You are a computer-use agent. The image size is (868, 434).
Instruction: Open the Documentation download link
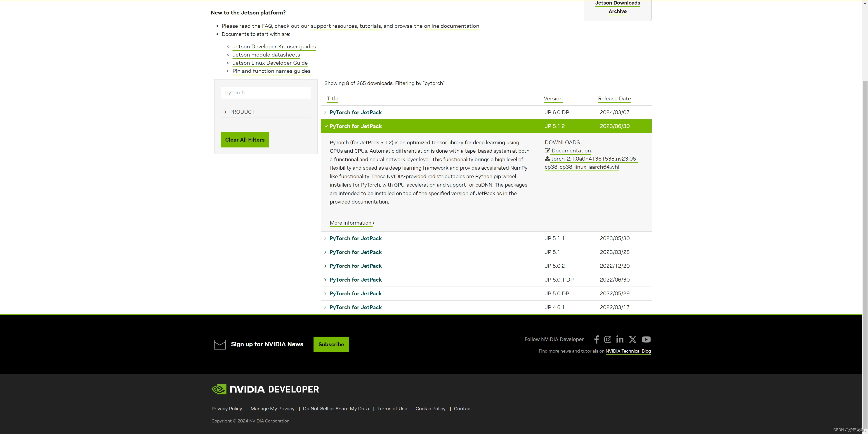point(571,151)
